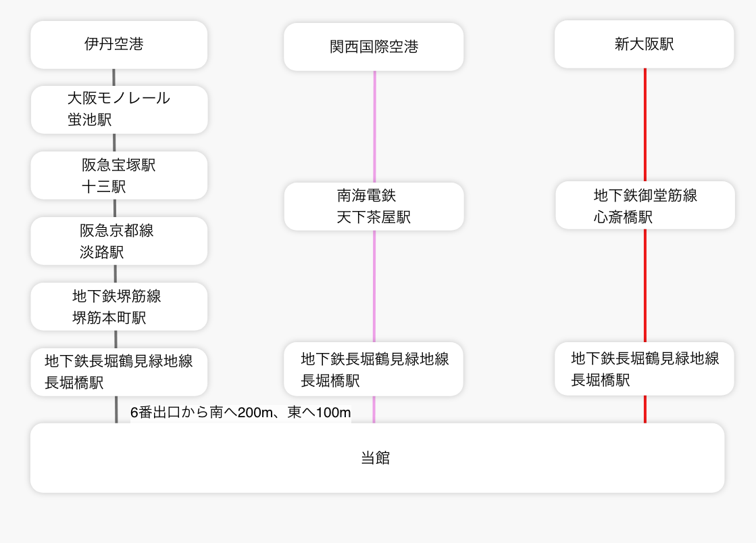
Task: Select the red line below 新大阪駅
Action: [x=645, y=124]
